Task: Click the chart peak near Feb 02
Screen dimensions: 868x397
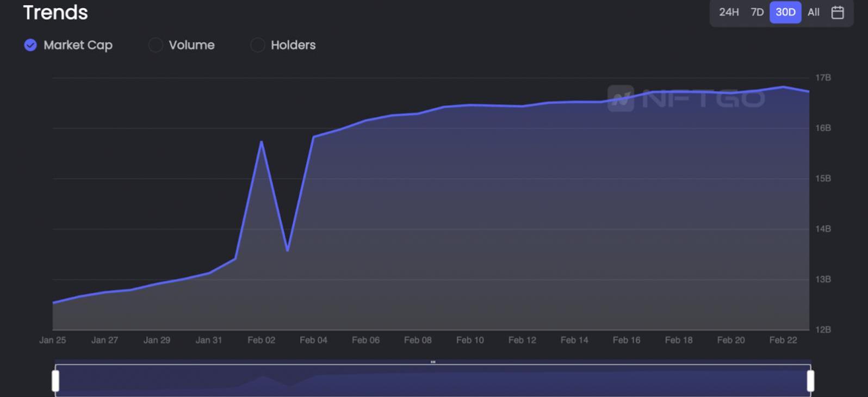Action: (x=262, y=142)
